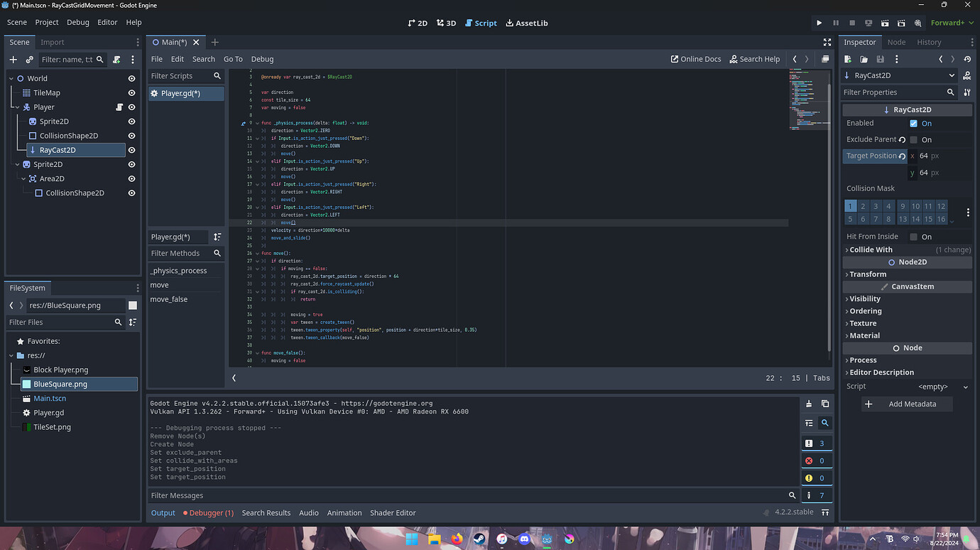Make the script editor floating
The image size is (980, 550).
[825, 60]
